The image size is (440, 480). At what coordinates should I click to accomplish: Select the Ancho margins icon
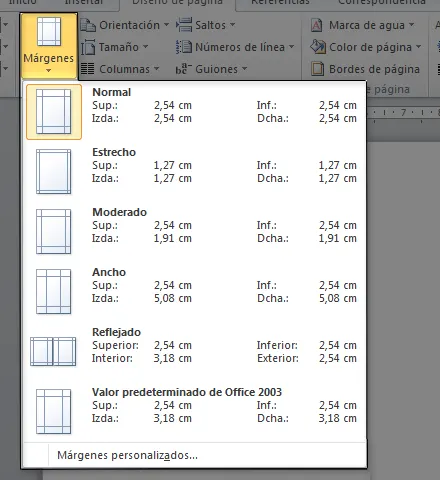(54, 292)
